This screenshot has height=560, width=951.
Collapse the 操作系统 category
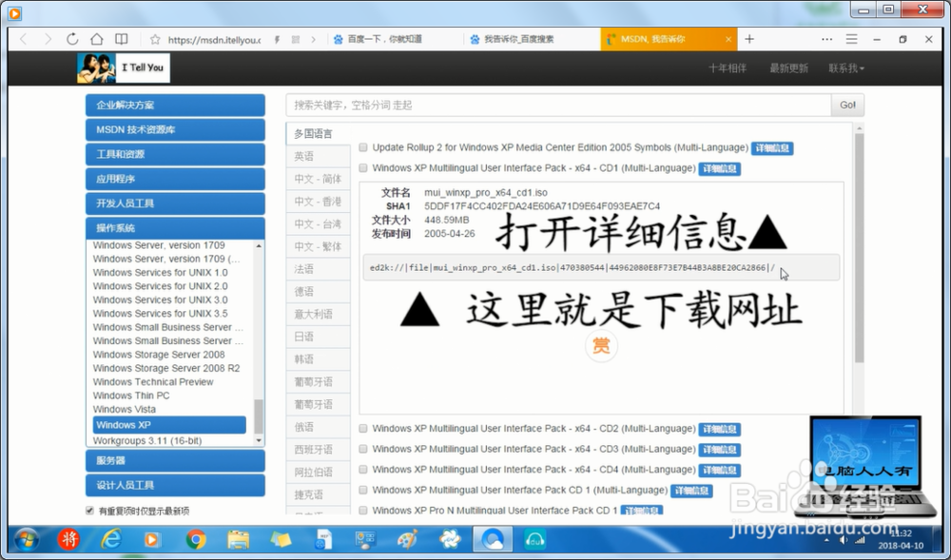click(175, 228)
